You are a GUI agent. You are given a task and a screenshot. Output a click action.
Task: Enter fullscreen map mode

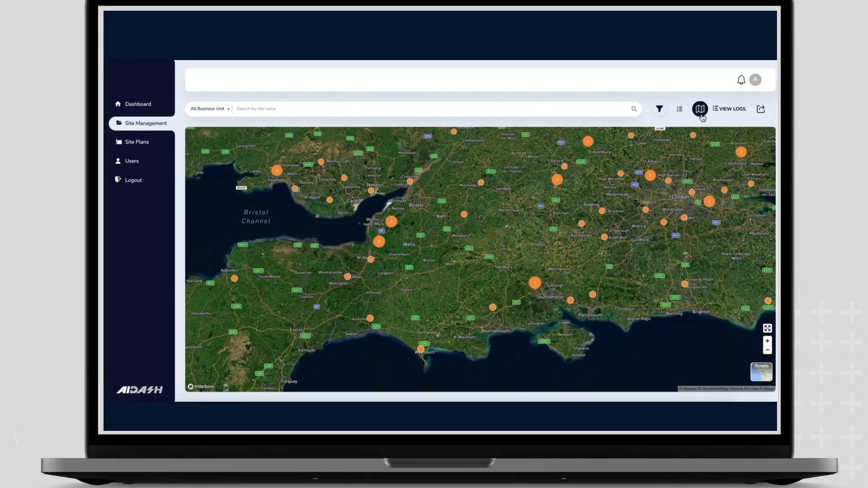point(767,329)
